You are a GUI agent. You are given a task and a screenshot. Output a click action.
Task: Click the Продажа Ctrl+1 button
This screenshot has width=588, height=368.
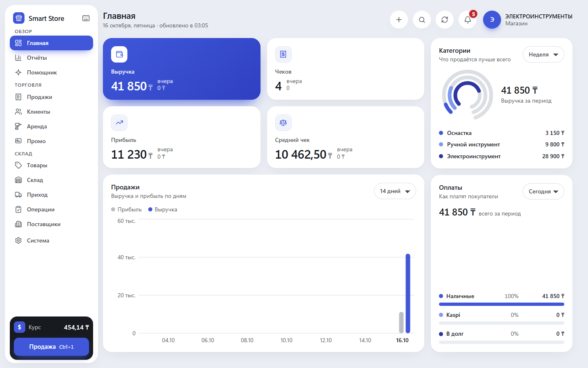(51, 347)
